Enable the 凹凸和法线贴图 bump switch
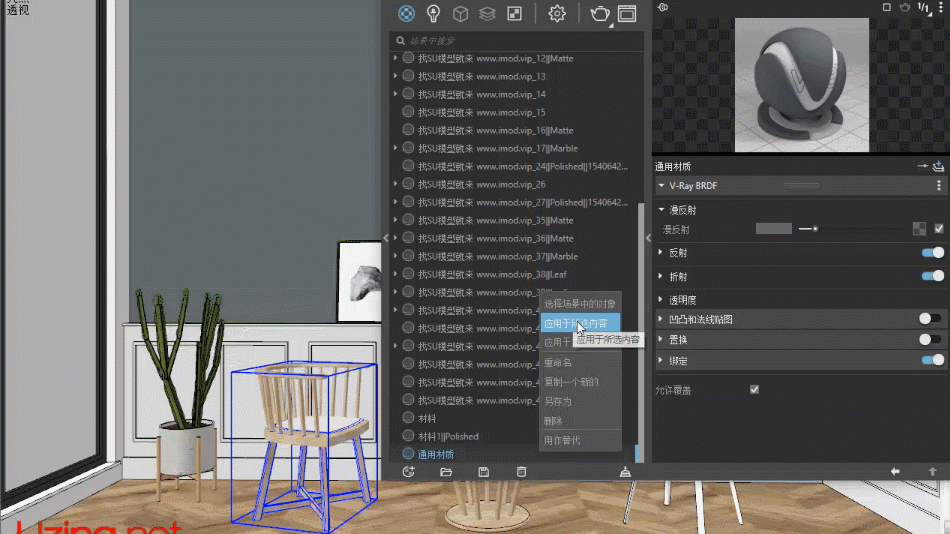 pos(930,319)
